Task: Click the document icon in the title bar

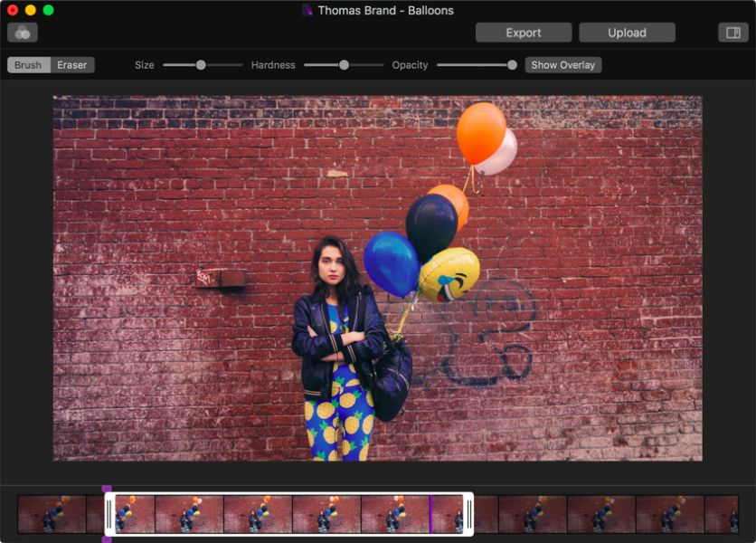Action: click(307, 10)
